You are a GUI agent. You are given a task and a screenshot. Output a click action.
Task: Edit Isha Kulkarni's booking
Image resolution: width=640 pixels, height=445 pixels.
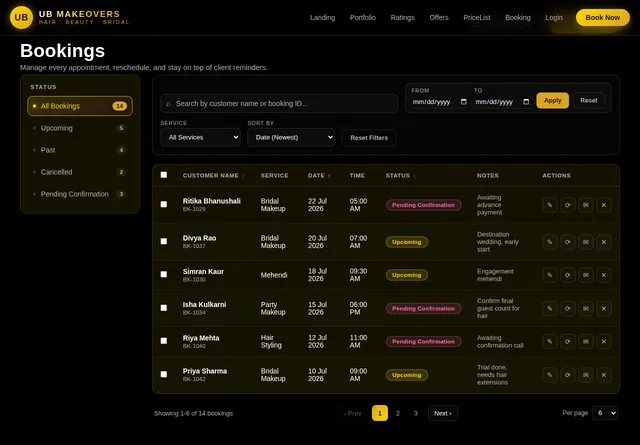(550, 309)
